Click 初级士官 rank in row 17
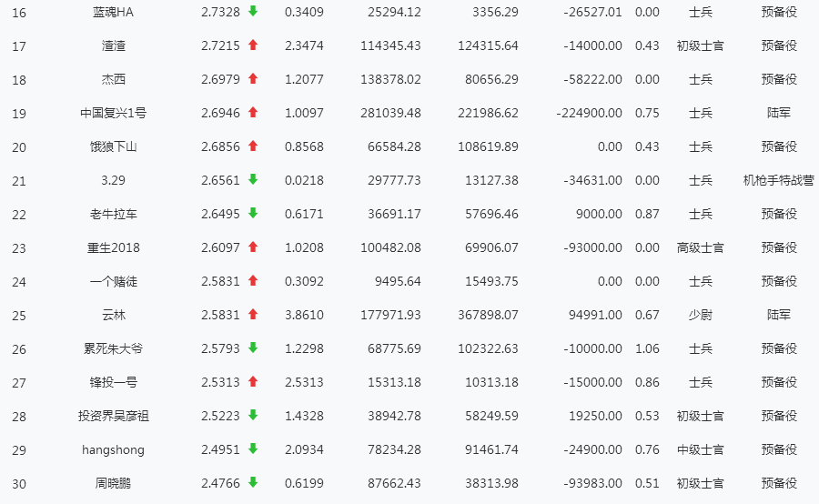Screen dimensions: 819x504 (700, 46)
